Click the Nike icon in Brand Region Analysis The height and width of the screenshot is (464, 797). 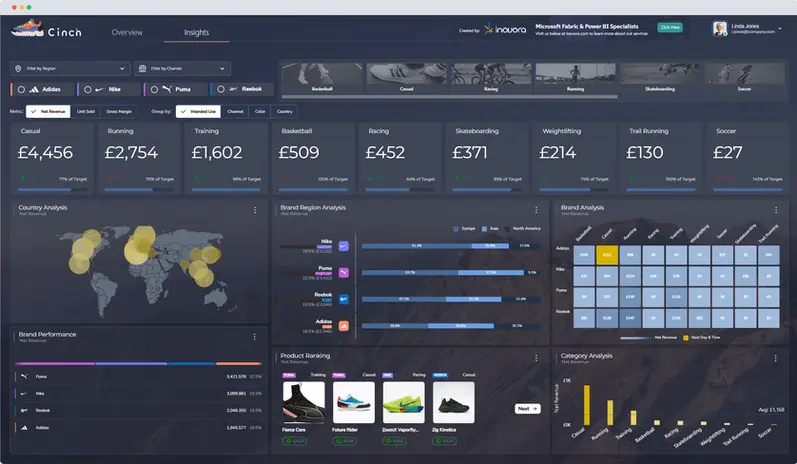point(344,246)
